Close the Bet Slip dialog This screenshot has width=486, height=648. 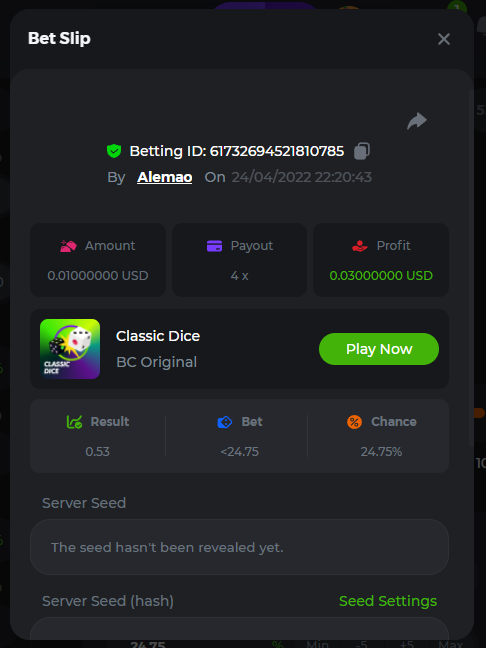(x=444, y=39)
